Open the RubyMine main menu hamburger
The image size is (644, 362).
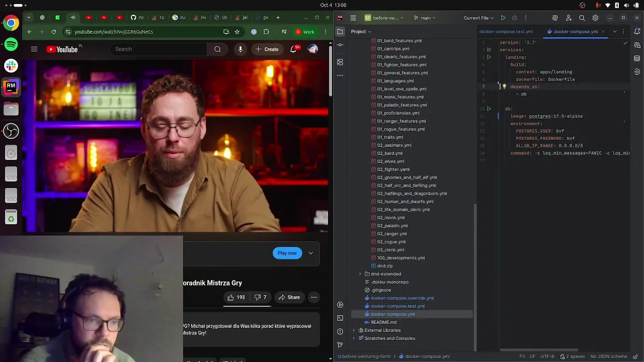(353, 18)
